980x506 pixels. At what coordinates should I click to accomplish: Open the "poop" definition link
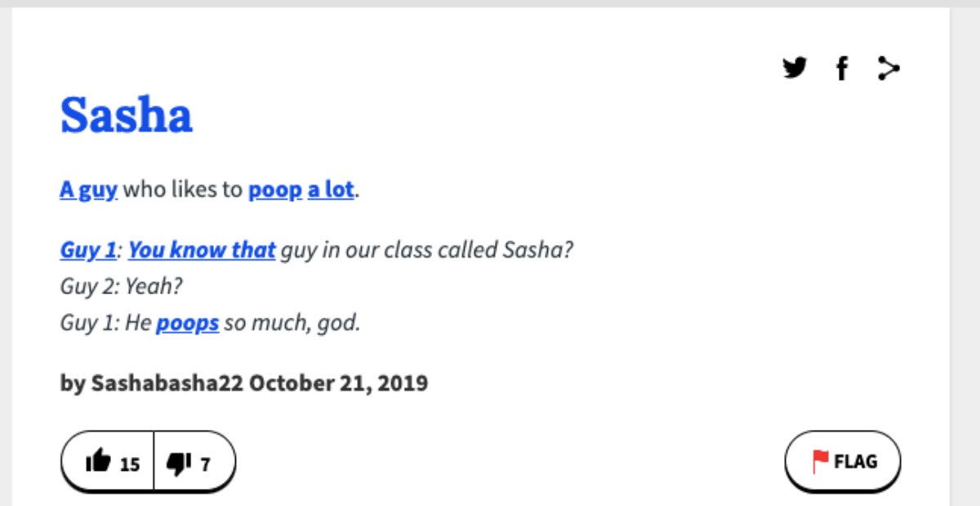(x=275, y=190)
